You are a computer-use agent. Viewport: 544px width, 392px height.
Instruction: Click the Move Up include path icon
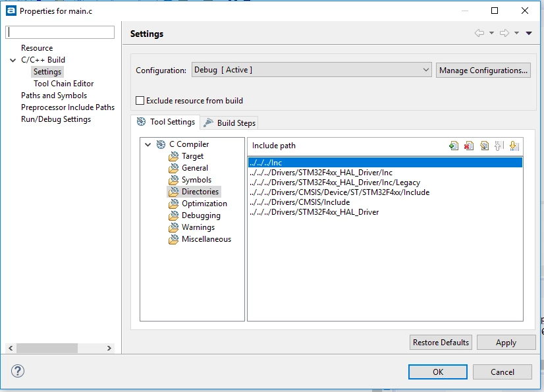pos(499,146)
